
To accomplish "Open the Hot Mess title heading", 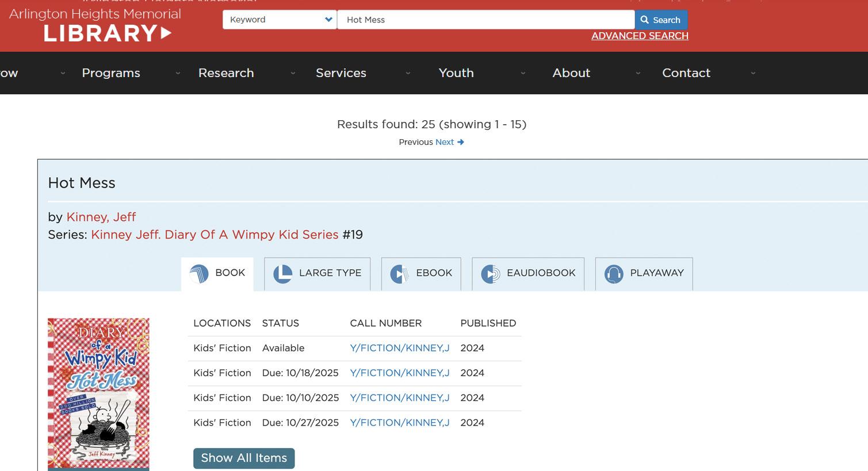I will (82, 183).
